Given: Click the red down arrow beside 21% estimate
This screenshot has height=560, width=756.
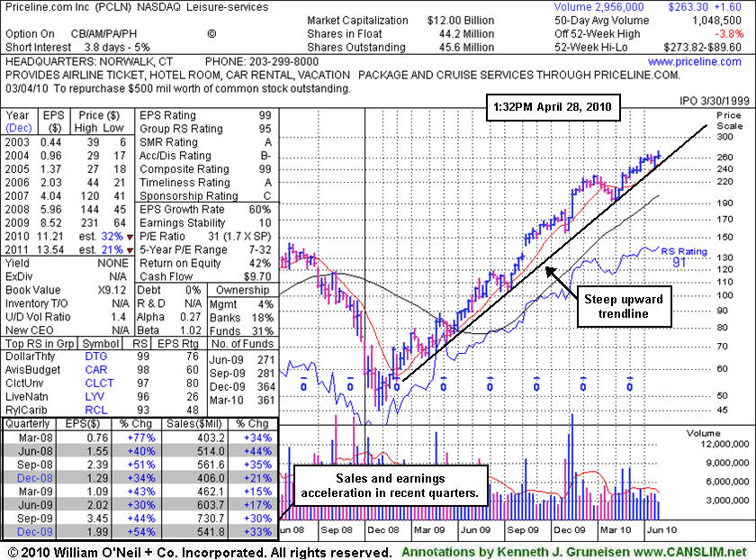Looking at the screenshot, I should tap(130, 251).
